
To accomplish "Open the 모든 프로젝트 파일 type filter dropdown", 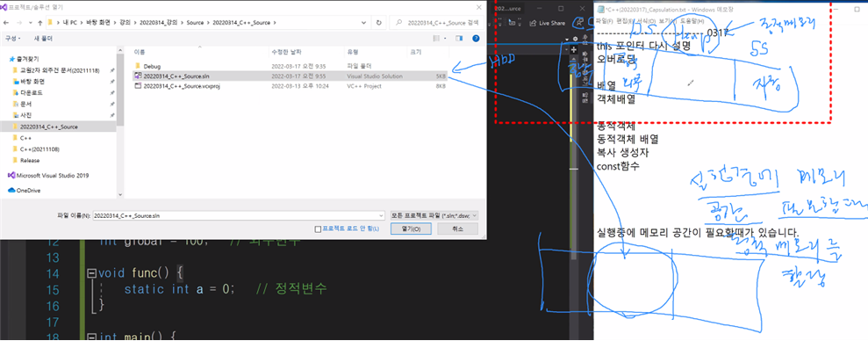I will click(434, 215).
